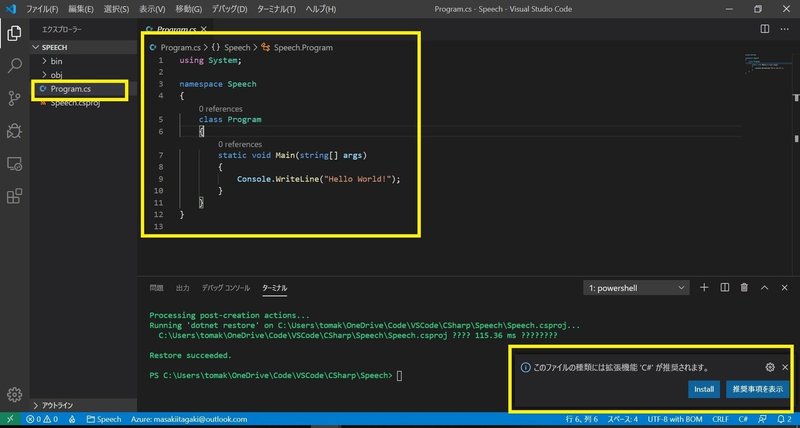Open the 選択(S) menu
This screenshot has width=800, height=428.
(116, 9)
